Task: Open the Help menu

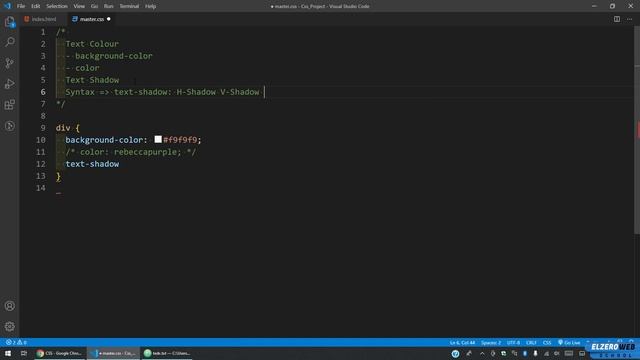Action: pos(150,6)
